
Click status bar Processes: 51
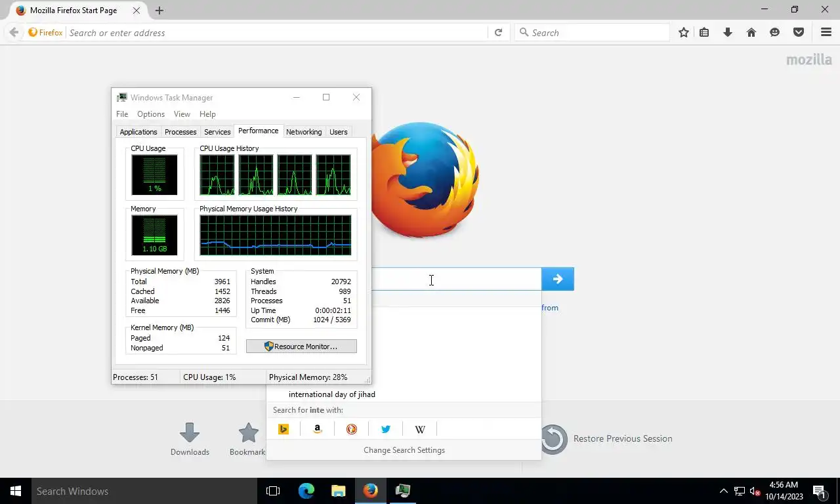coord(136,377)
